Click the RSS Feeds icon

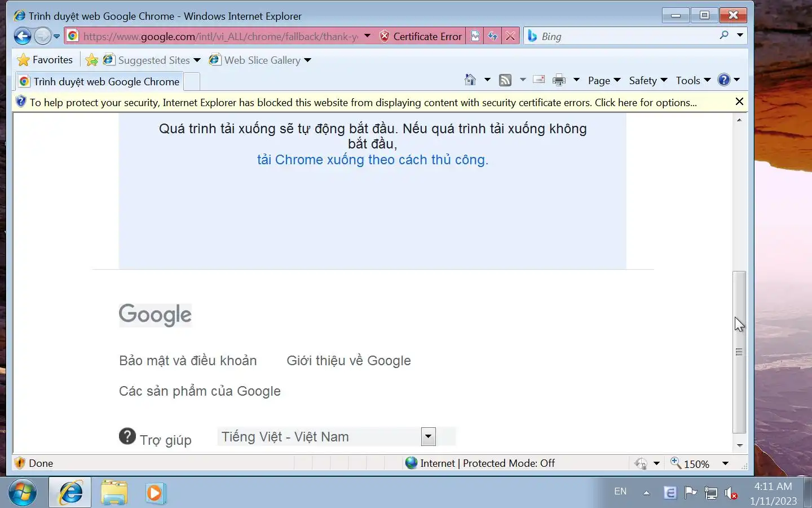coord(505,80)
